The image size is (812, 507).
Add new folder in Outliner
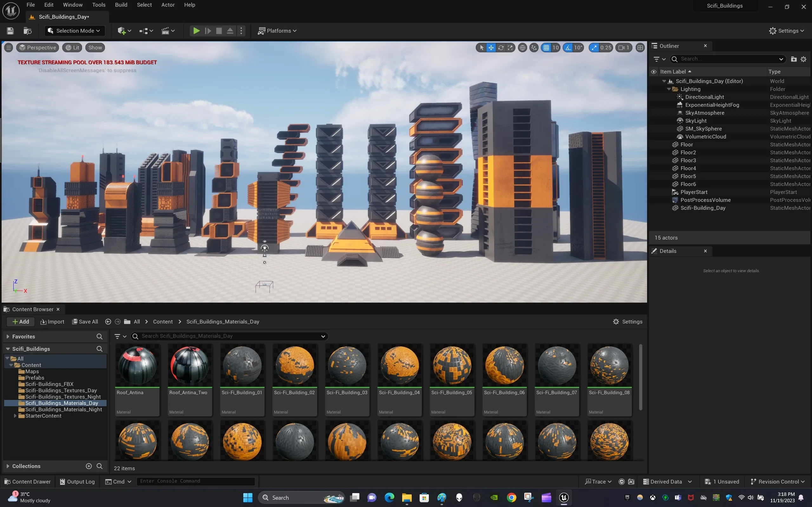tap(794, 59)
